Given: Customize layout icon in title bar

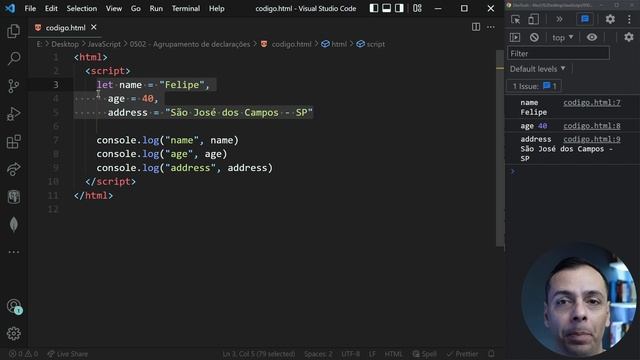Looking at the screenshot, I should pos(417,8).
